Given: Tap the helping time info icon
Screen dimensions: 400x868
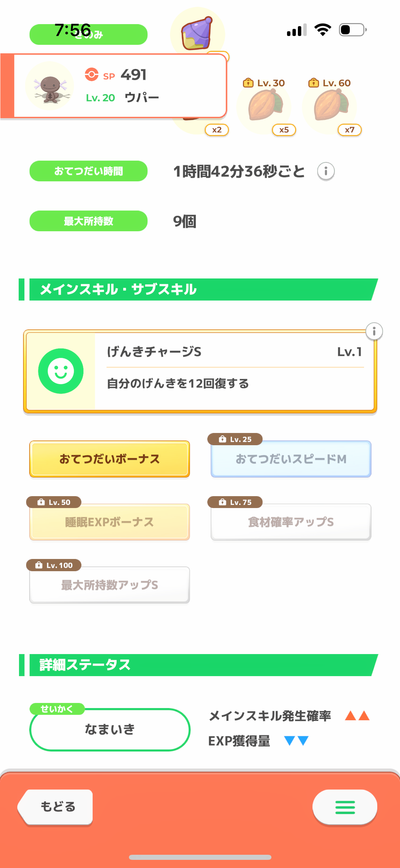Looking at the screenshot, I should 326,171.
